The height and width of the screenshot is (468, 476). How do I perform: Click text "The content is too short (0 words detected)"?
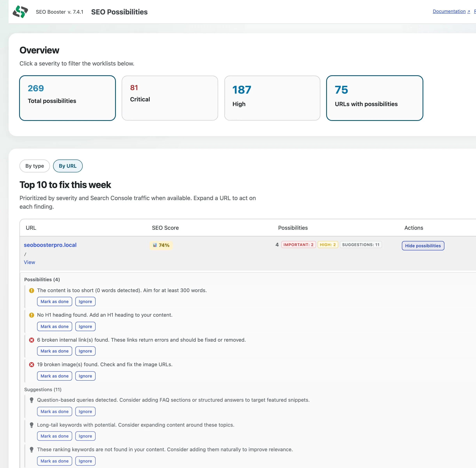89,290
